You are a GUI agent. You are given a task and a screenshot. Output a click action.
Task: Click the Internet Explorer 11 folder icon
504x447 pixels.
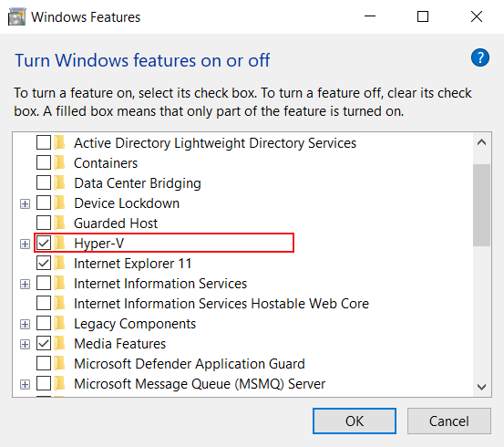(60, 264)
